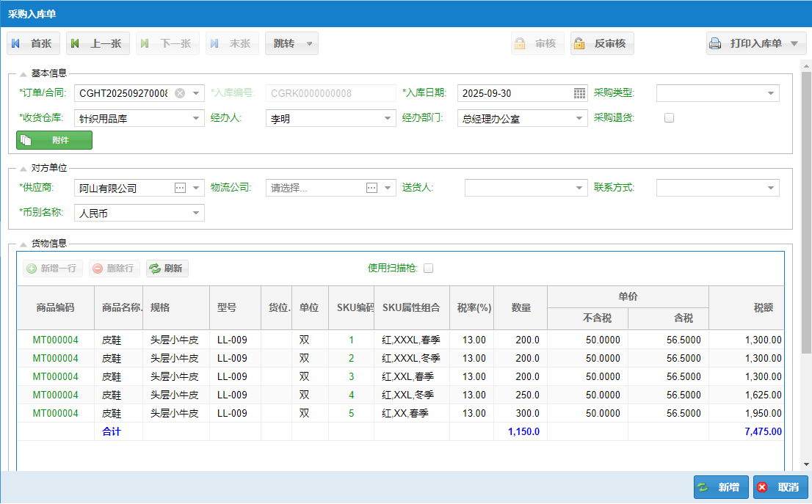The image size is (812, 504).
Task: Expand the 采购类型 dropdown
Action: point(771,93)
